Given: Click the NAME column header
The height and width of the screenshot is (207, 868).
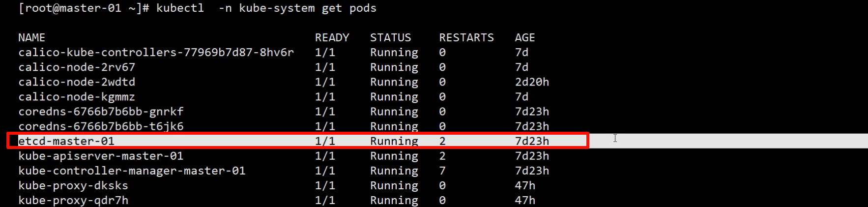Looking at the screenshot, I should 31,38.
